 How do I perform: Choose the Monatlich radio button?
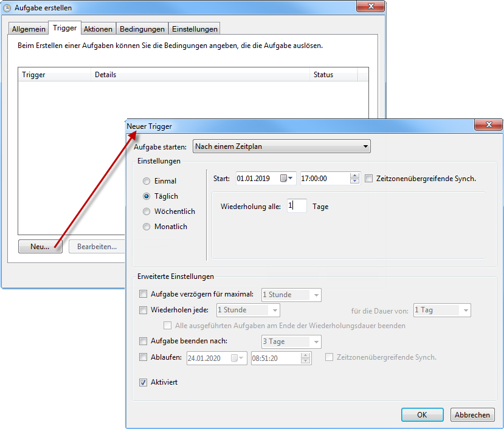click(147, 227)
